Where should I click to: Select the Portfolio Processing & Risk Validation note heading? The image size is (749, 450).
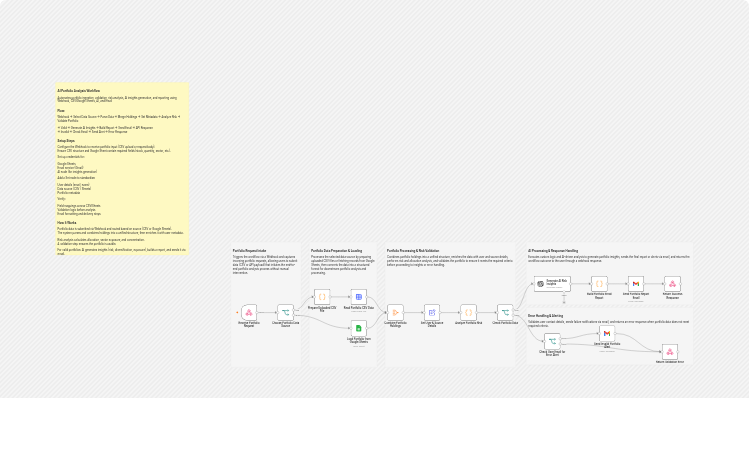(413, 251)
